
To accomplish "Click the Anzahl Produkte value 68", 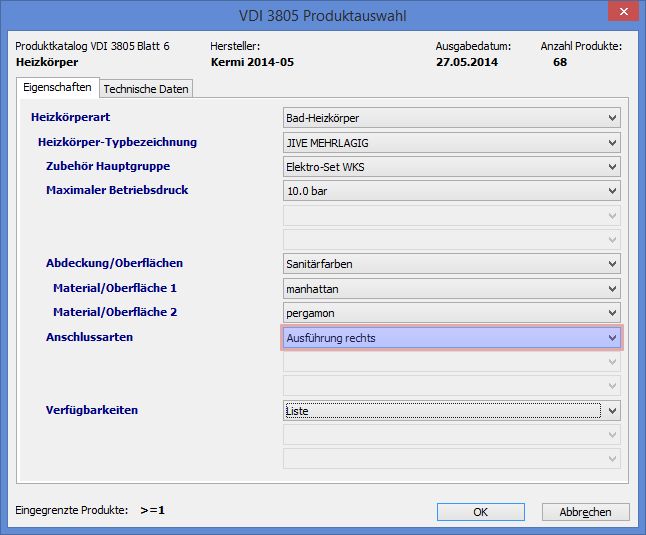I will (560, 62).
